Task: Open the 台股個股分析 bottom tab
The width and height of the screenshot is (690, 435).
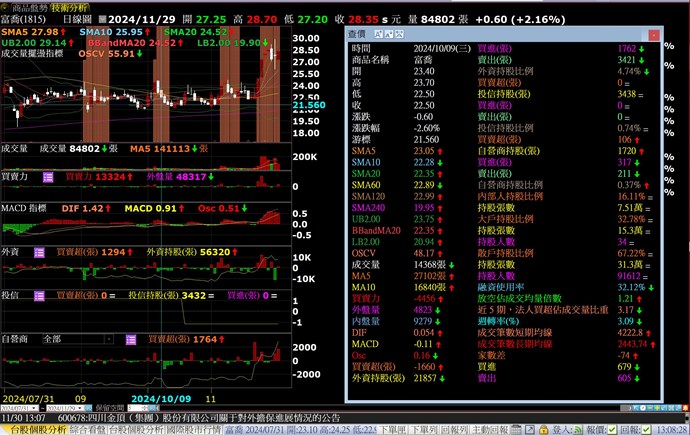Action: (x=31, y=428)
